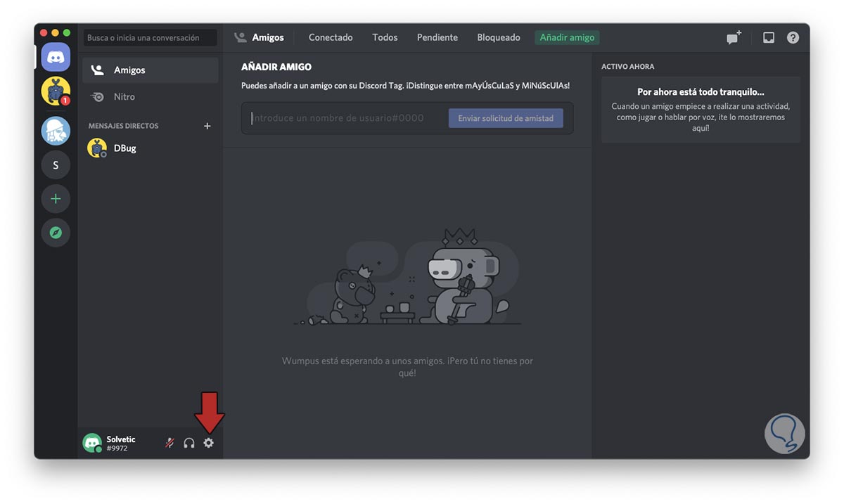This screenshot has width=844, height=504.
Task: Switch to the Conectado tab
Action: tap(331, 38)
